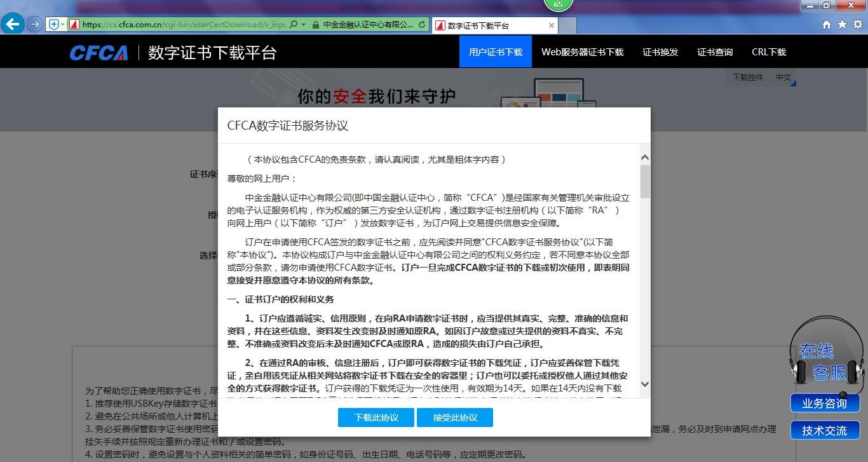Click the 技术交流 button
Viewport: 868px width, 462px height.
(824, 430)
